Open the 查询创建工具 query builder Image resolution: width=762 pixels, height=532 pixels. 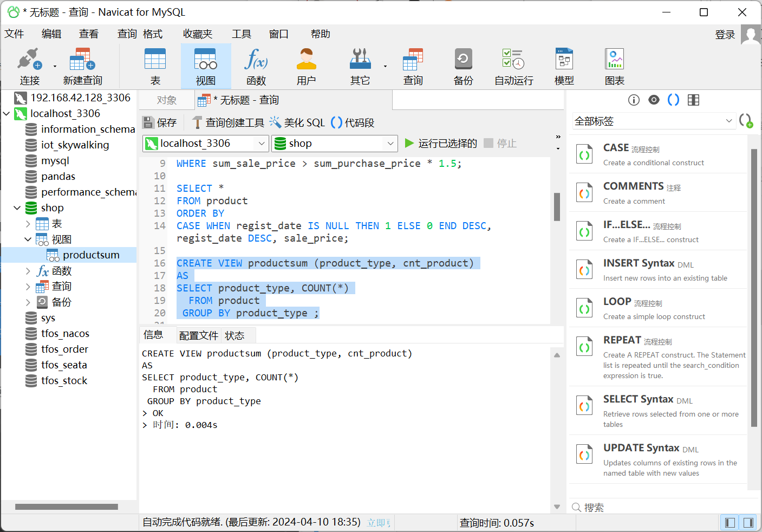pyautogui.click(x=228, y=122)
